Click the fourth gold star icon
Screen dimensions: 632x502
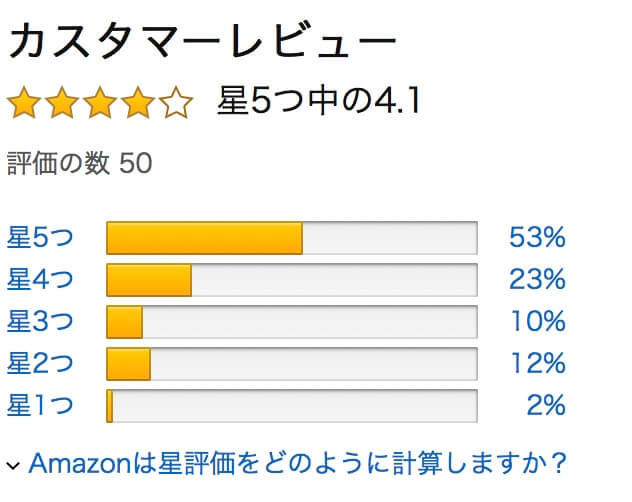[x=138, y=102]
